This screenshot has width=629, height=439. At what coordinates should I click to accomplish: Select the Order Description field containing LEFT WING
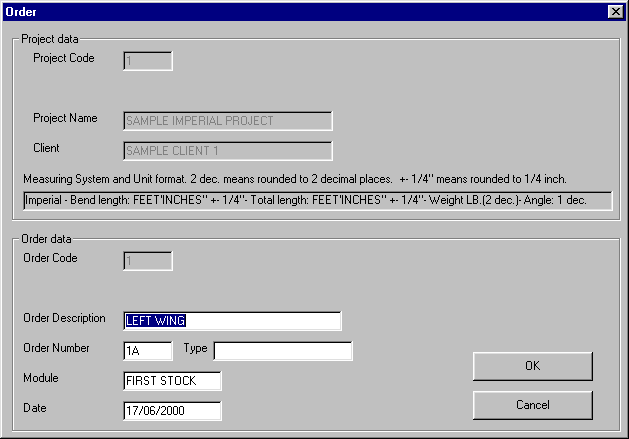point(232,321)
